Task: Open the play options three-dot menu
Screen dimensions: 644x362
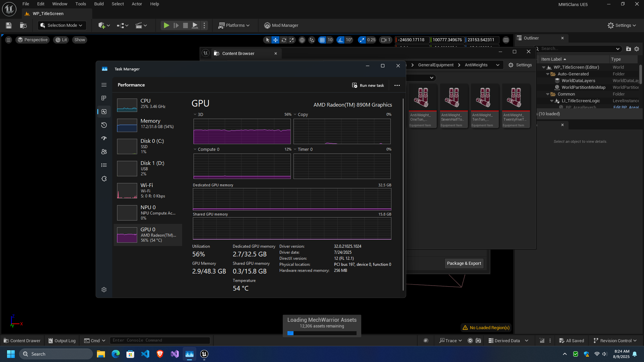Action: click(204, 25)
